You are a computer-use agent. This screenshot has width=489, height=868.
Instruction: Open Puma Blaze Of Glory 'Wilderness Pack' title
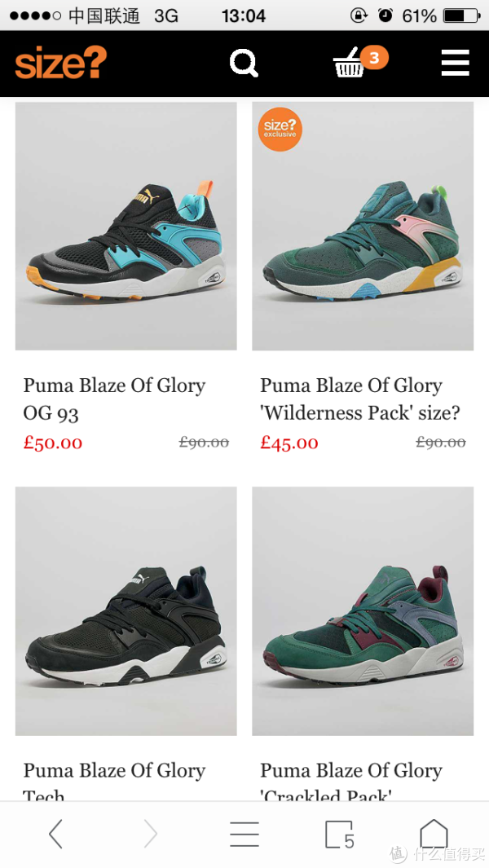(x=360, y=399)
